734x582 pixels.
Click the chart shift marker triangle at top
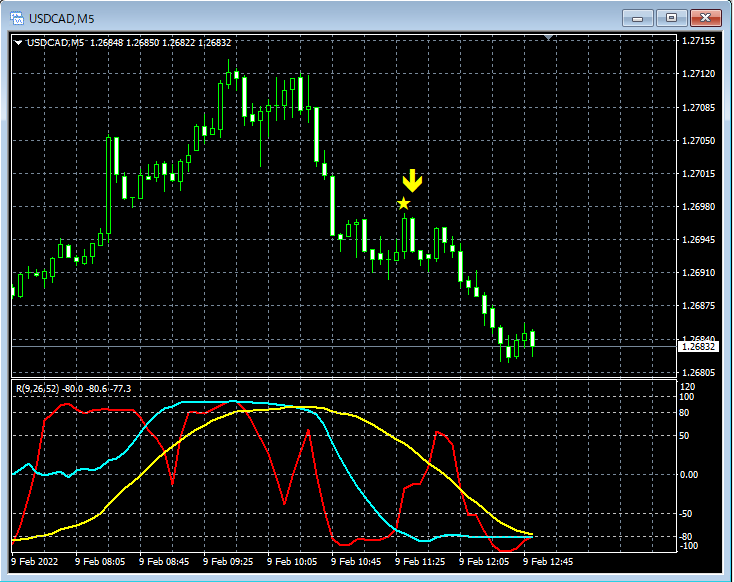(549, 37)
